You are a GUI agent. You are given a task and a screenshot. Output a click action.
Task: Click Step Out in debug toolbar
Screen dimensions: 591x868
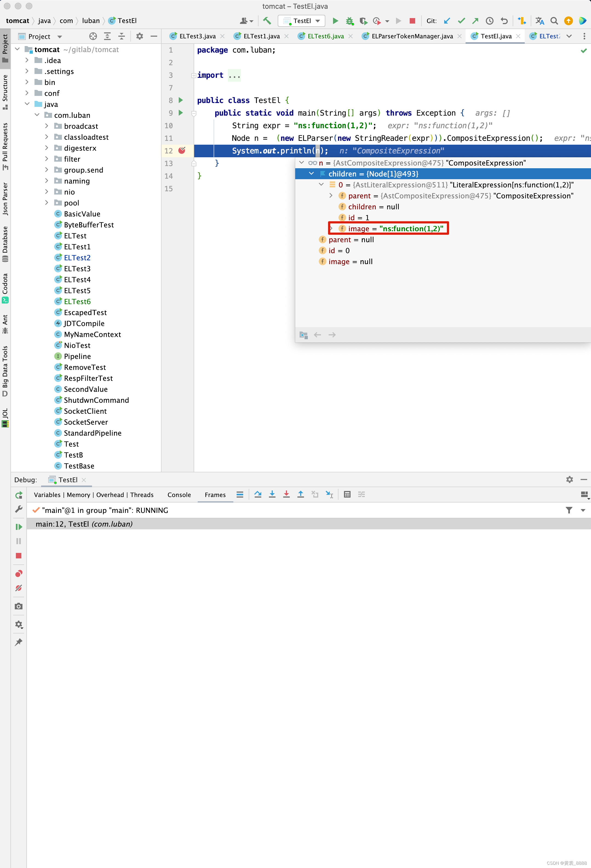pyautogui.click(x=300, y=494)
